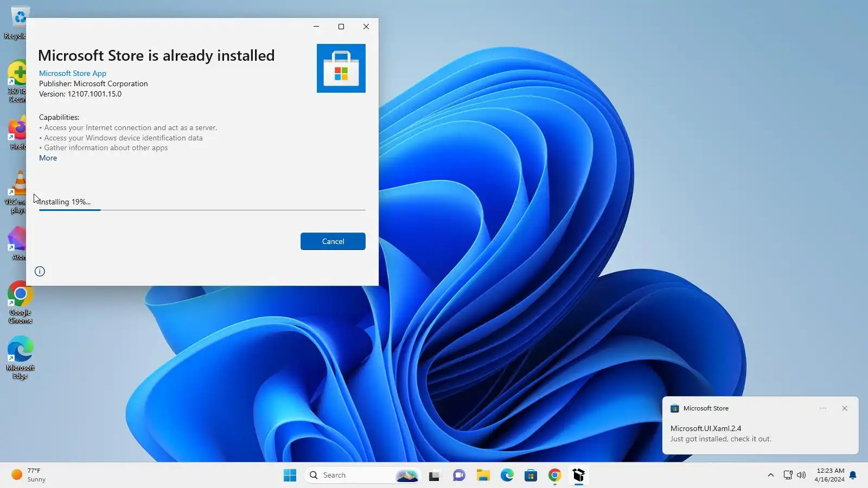Close the App Installer window

click(366, 27)
